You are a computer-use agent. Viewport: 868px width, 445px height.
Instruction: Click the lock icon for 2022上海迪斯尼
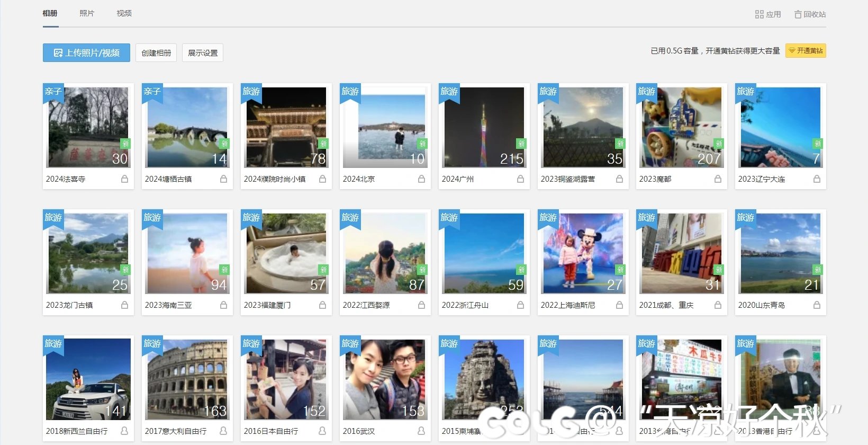pos(619,305)
